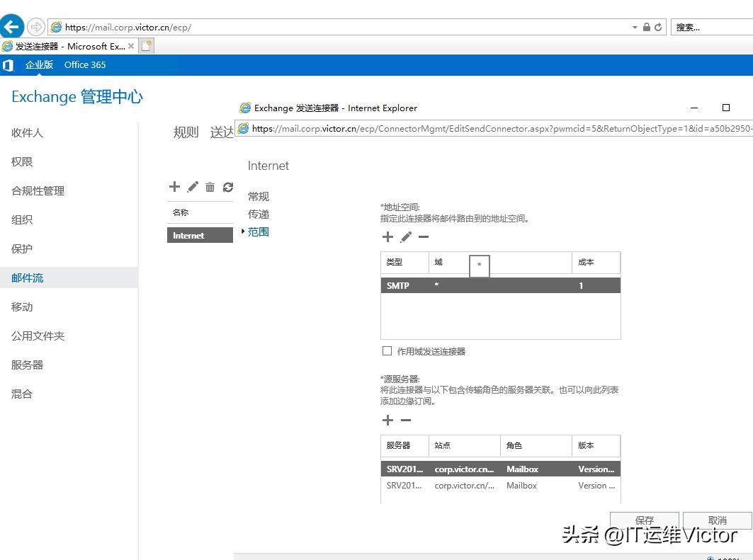Click the 域 input field containing asterisk

point(479,266)
